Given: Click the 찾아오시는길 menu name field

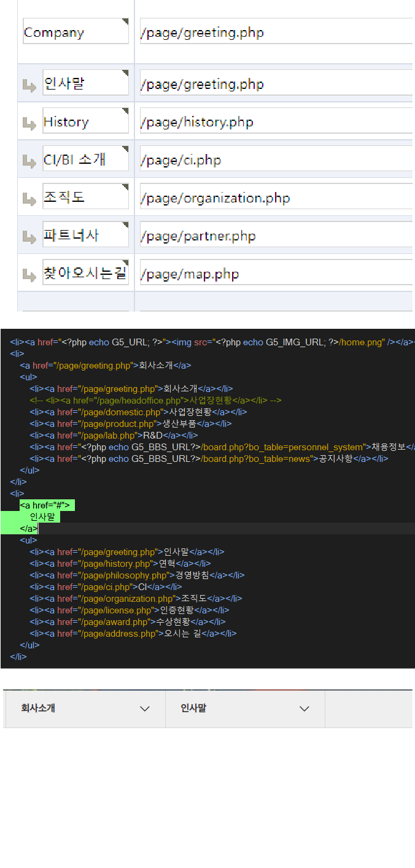Looking at the screenshot, I should (86, 272).
